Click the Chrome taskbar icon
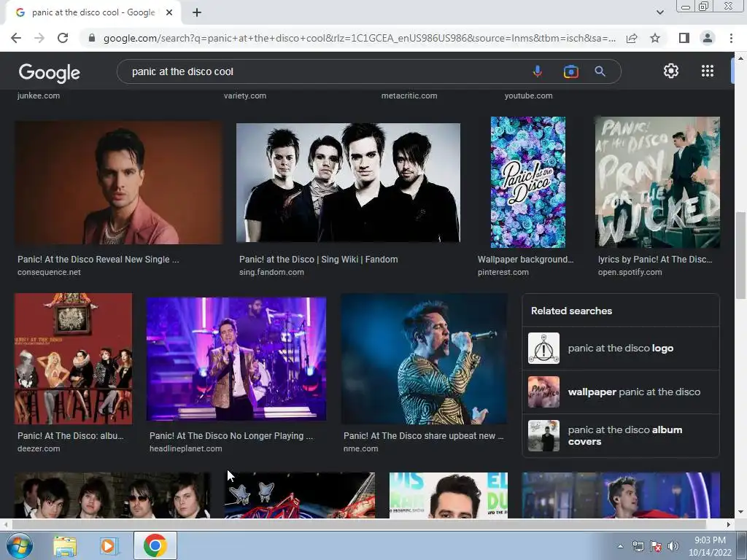 [x=155, y=545]
